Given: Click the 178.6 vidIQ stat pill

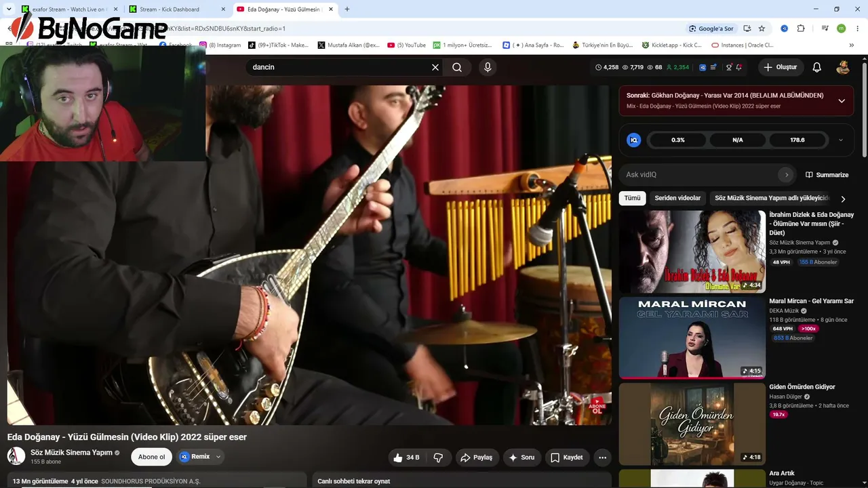Looking at the screenshot, I should point(797,140).
